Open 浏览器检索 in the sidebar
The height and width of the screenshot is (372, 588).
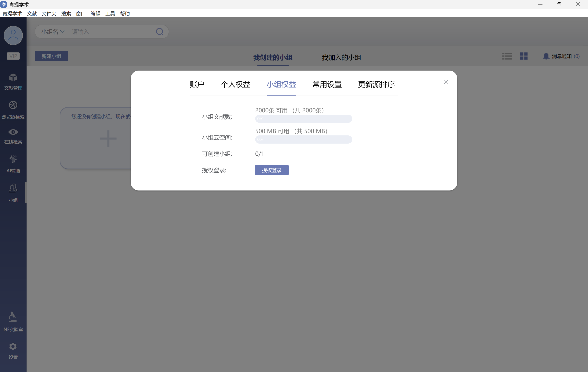[13, 110]
